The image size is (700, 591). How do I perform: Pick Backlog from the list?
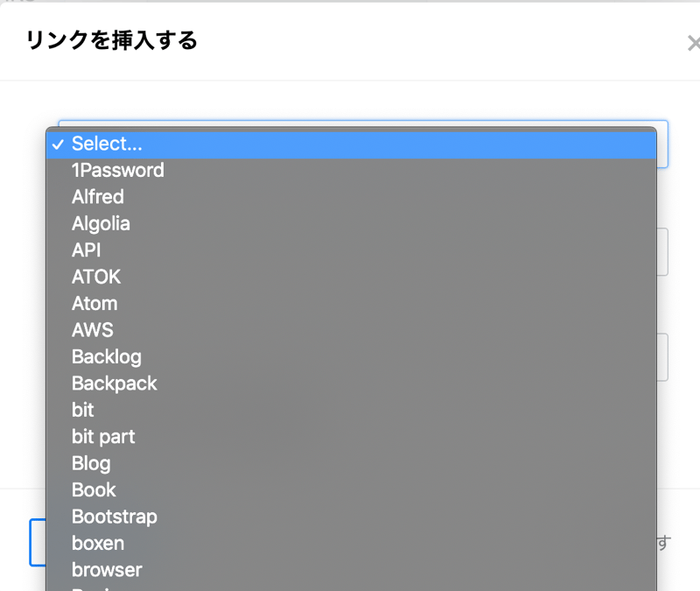coord(106,356)
